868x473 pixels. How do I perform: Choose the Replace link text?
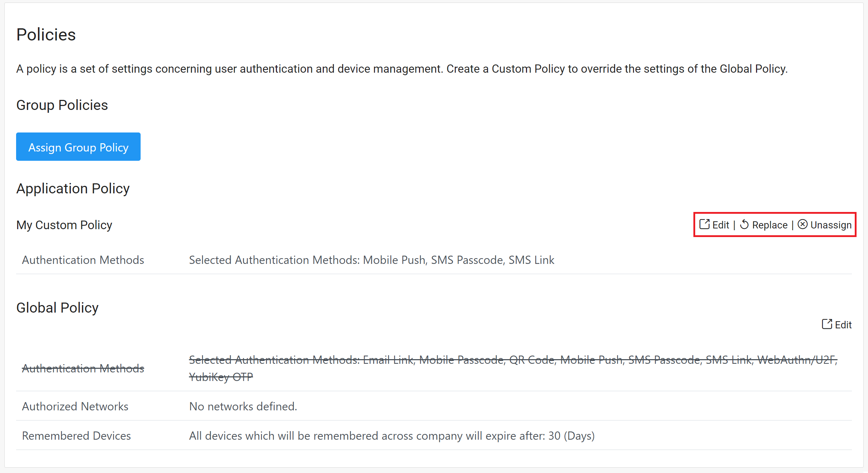pyautogui.click(x=770, y=225)
